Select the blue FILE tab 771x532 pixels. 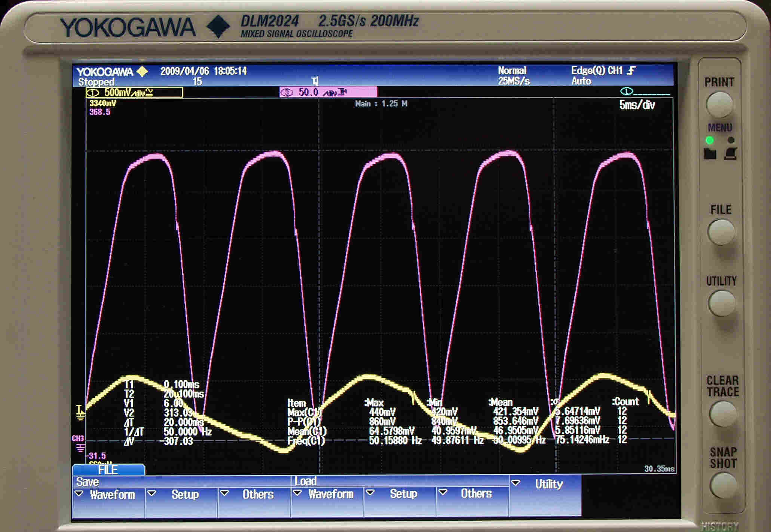[x=108, y=470]
